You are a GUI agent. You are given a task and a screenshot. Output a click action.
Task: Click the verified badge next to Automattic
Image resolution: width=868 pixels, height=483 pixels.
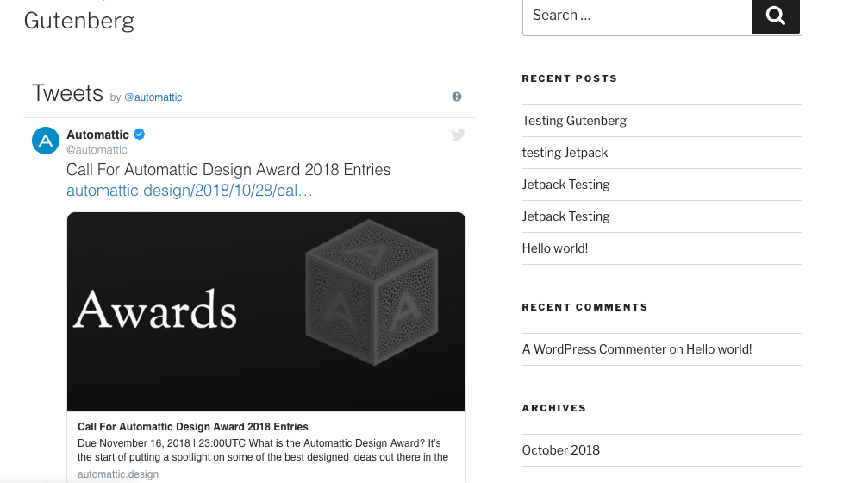click(140, 134)
